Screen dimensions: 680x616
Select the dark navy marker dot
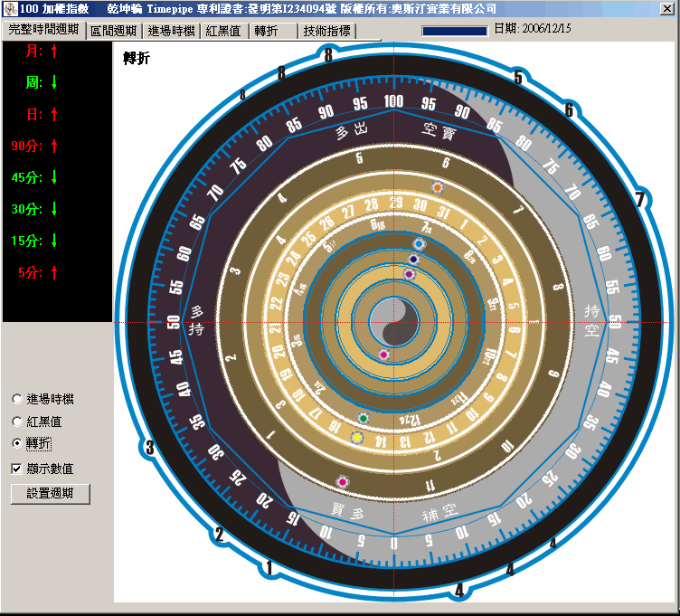pos(413,260)
